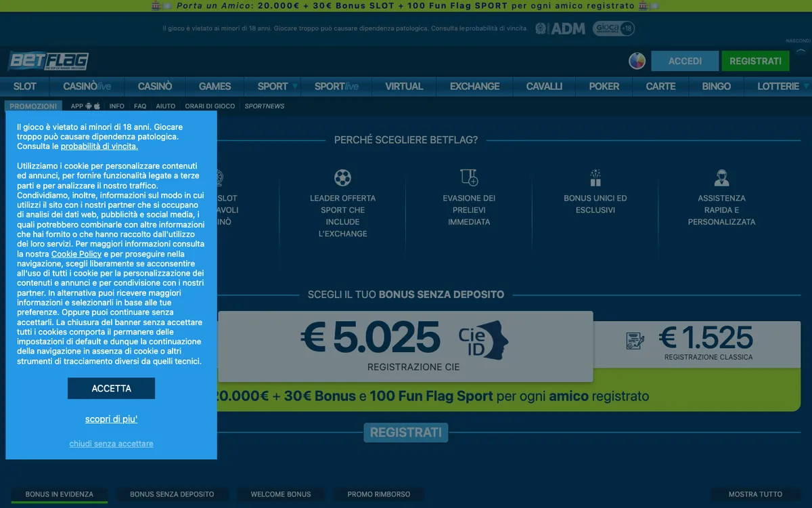Open the SPORTNEWS submenu link

tap(265, 106)
